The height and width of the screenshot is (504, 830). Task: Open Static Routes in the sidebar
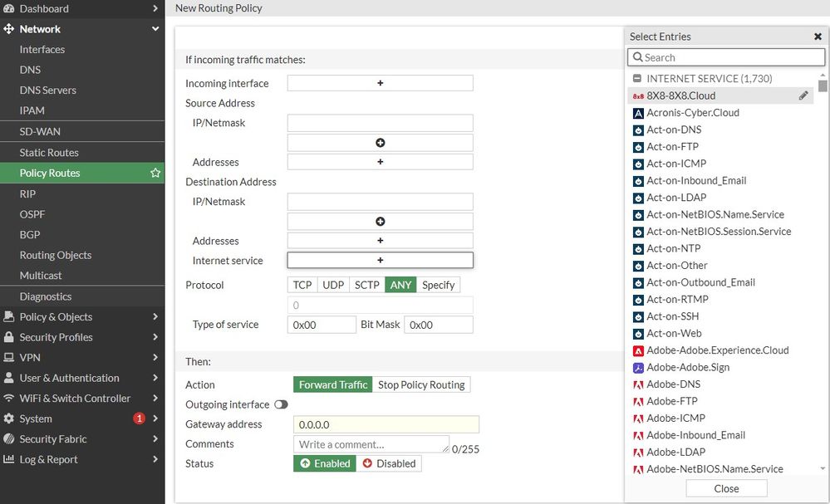pyautogui.click(x=49, y=153)
